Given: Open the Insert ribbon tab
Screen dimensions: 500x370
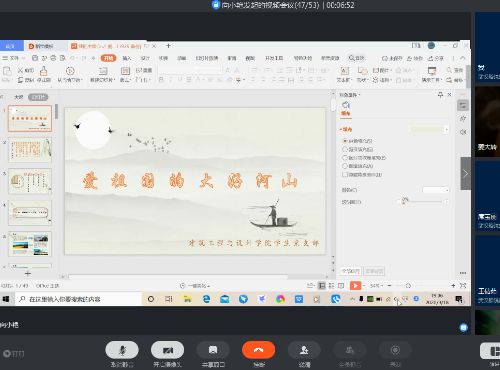Looking at the screenshot, I should click(127, 58).
